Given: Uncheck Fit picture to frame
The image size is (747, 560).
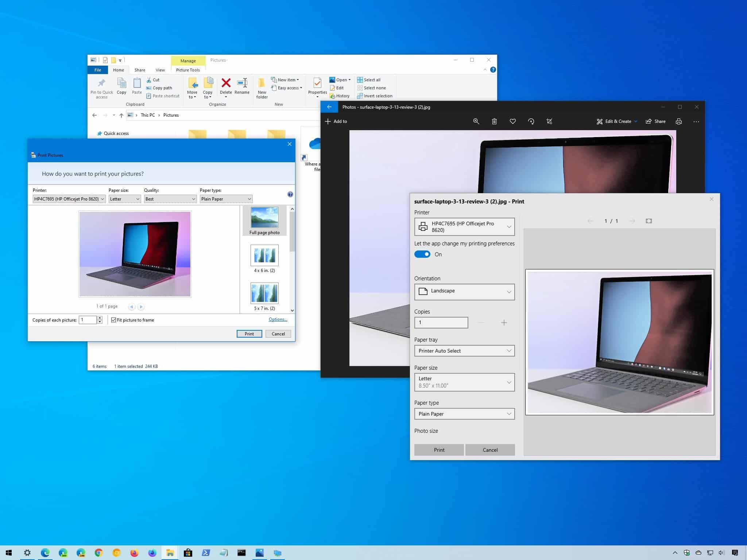Looking at the screenshot, I should (x=114, y=320).
